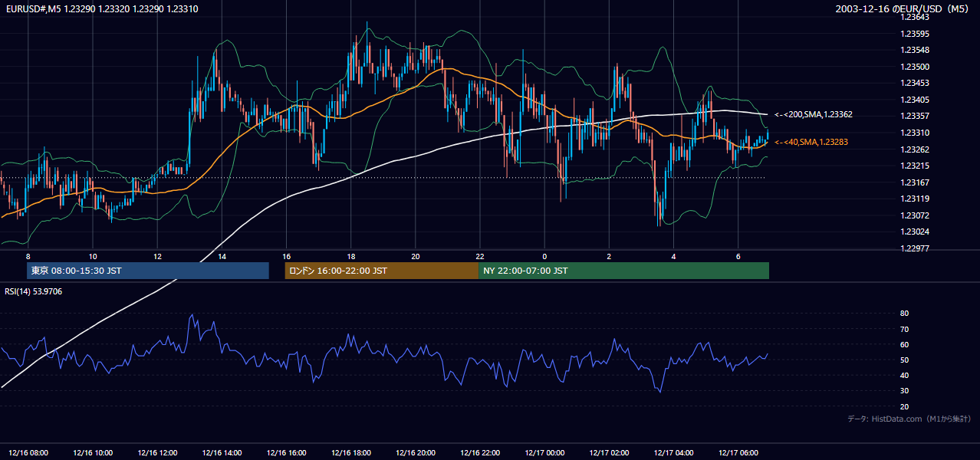Click RSI scale value 50
Image resolution: width=980 pixels, height=460 pixels.
pos(904,360)
